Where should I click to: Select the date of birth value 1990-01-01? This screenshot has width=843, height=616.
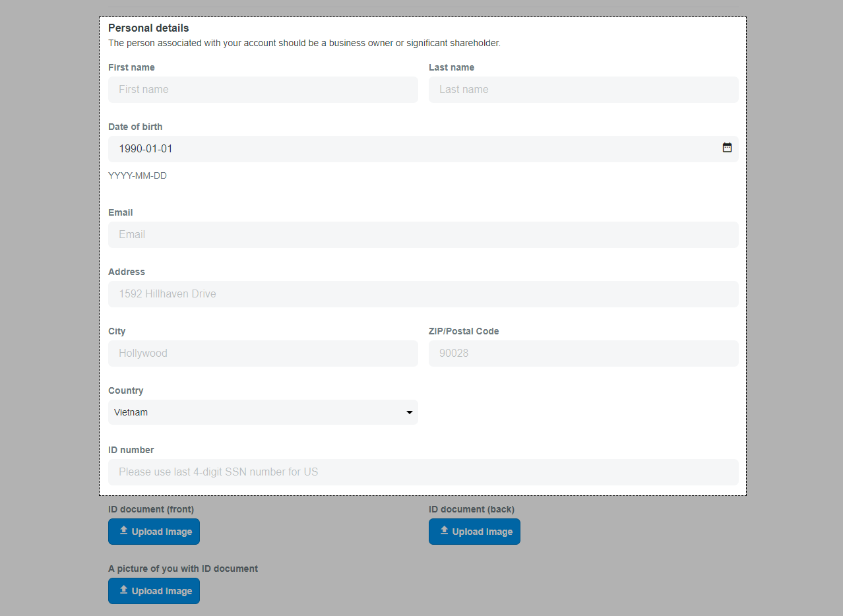point(146,149)
